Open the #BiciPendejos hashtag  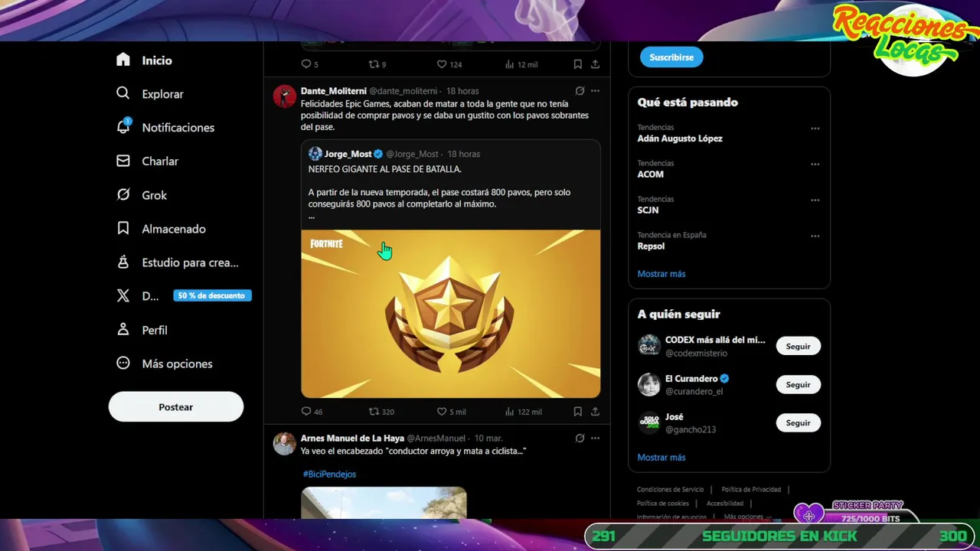pos(329,474)
